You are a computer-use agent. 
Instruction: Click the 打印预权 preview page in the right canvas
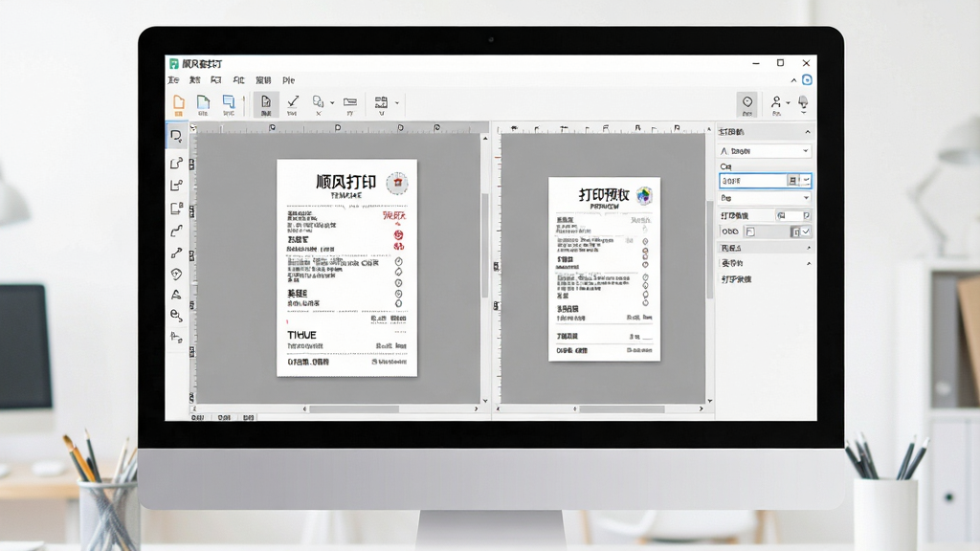605,269
